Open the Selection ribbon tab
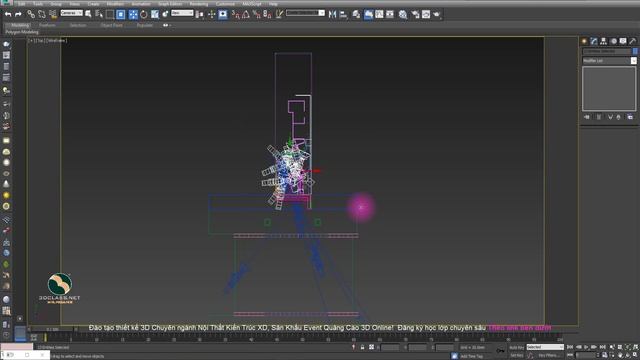This screenshot has width=640, height=360. click(x=78, y=25)
